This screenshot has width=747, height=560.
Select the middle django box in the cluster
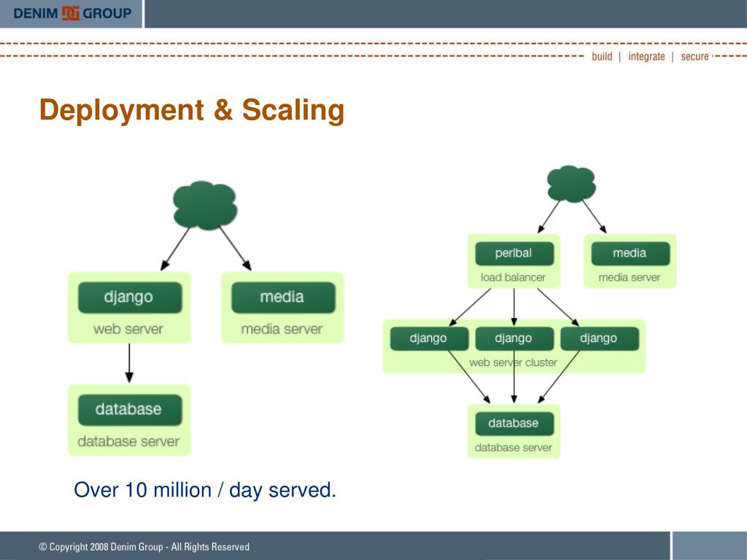pyautogui.click(x=514, y=338)
